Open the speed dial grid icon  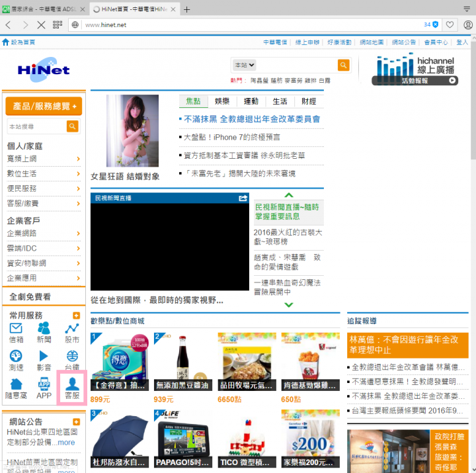(58, 25)
